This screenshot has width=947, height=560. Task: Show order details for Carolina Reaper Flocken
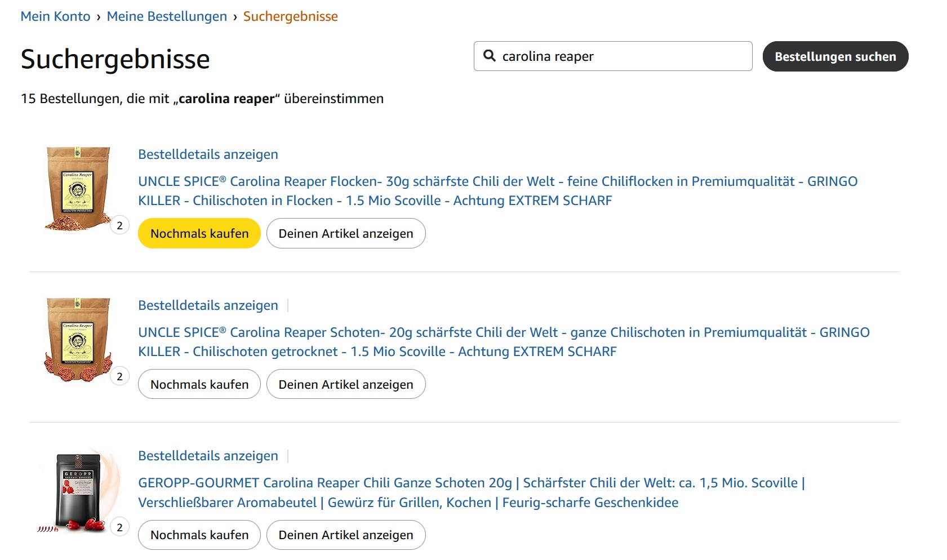(x=208, y=154)
